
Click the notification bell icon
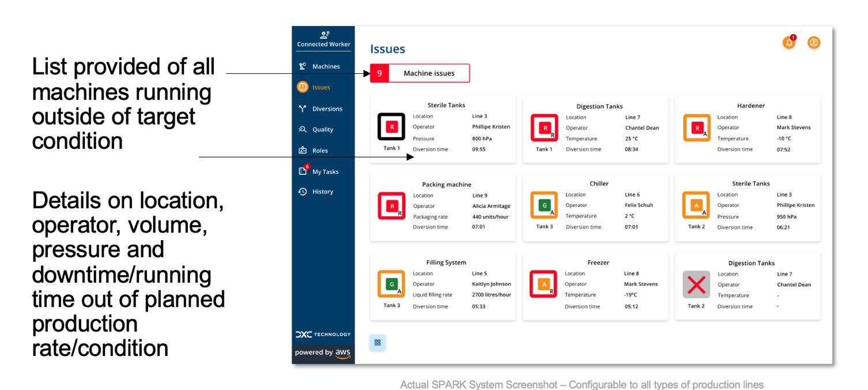pos(788,43)
